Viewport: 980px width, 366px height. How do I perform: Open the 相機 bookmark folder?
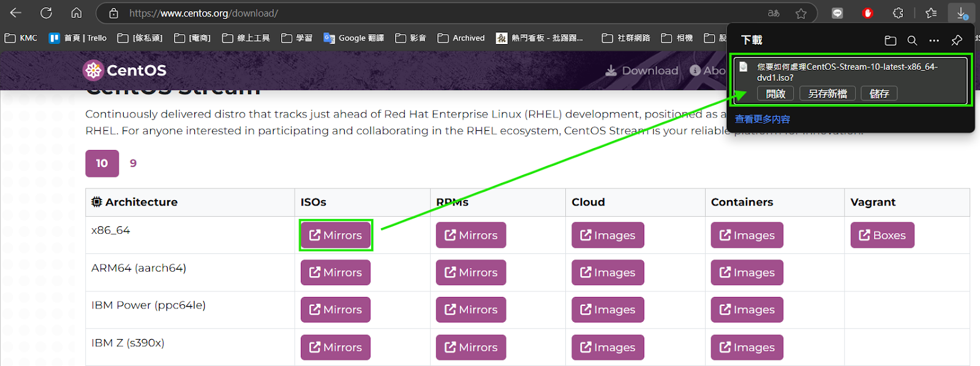point(677,38)
